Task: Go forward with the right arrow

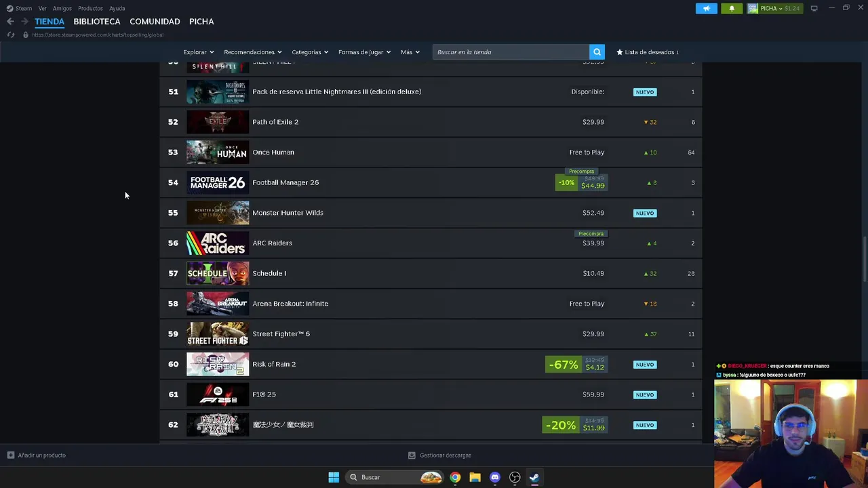Action: point(24,22)
